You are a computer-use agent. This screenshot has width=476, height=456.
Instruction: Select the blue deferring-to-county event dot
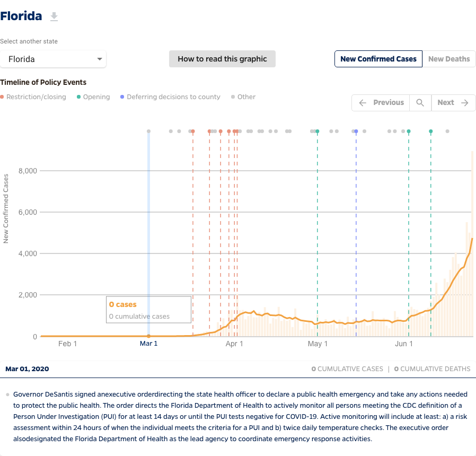356,131
